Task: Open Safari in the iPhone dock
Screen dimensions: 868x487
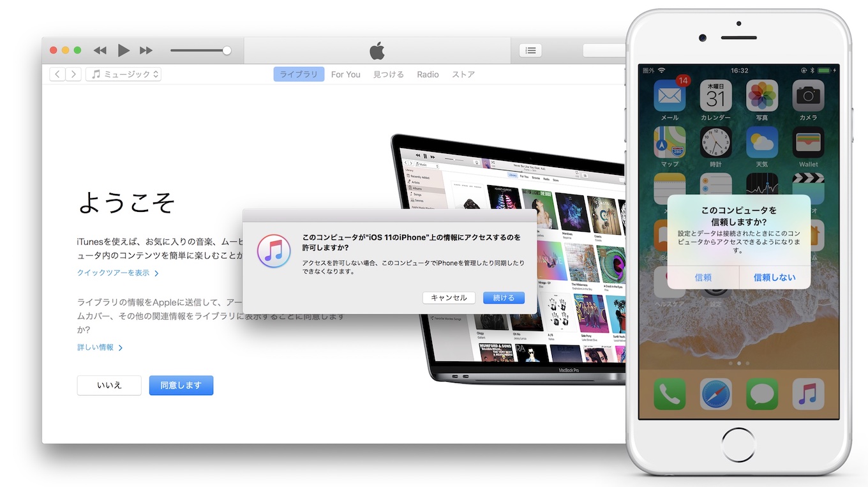Action: point(715,394)
